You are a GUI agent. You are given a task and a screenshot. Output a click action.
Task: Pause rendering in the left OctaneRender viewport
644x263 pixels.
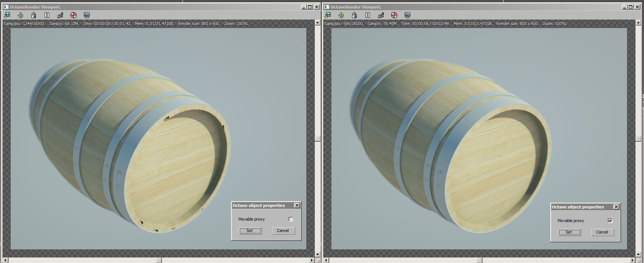click(x=47, y=15)
